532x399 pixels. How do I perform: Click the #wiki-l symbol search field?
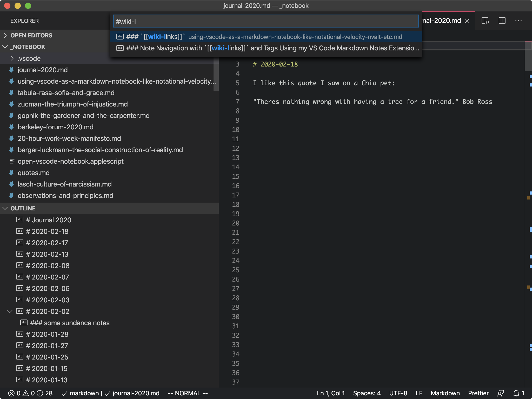(x=266, y=21)
